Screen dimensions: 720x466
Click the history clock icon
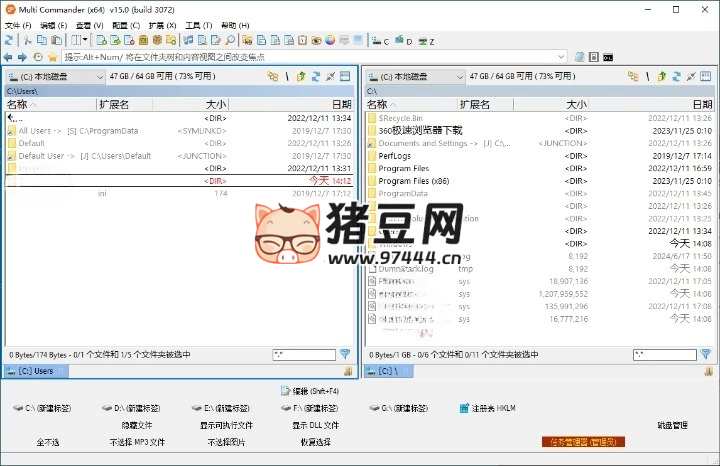click(x=37, y=57)
